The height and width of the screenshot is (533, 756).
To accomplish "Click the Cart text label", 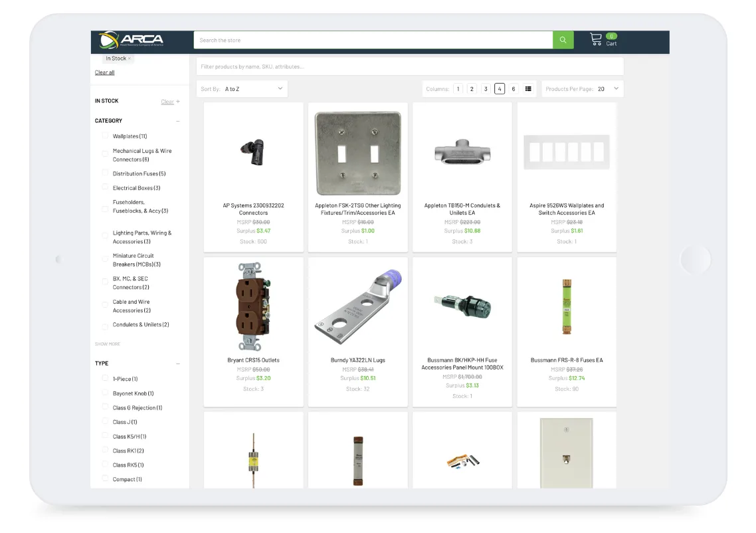I will [x=611, y=44].
